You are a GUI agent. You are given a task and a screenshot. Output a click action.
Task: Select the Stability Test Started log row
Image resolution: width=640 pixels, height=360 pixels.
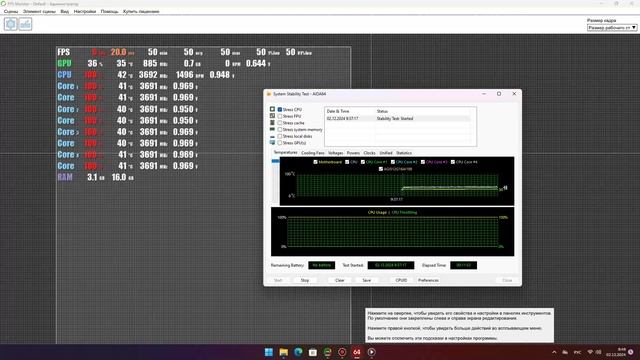[398, 118]
